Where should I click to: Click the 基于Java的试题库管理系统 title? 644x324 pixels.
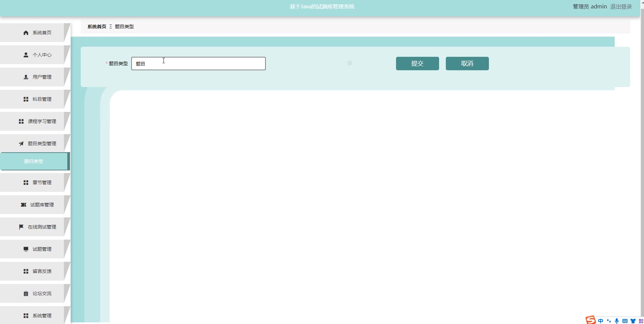pyautogui.click(x=322, y=6)
